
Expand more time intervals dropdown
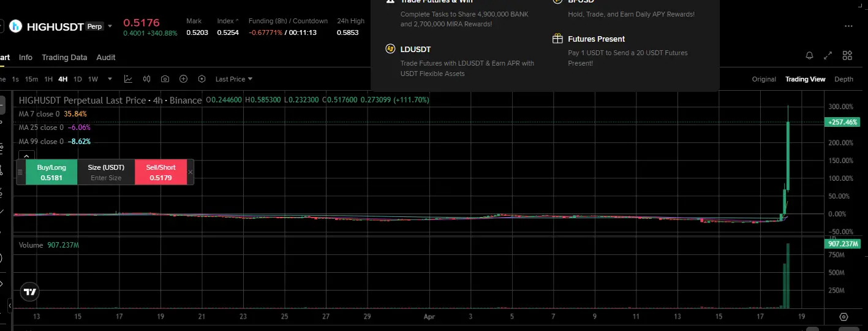(110, 79)
